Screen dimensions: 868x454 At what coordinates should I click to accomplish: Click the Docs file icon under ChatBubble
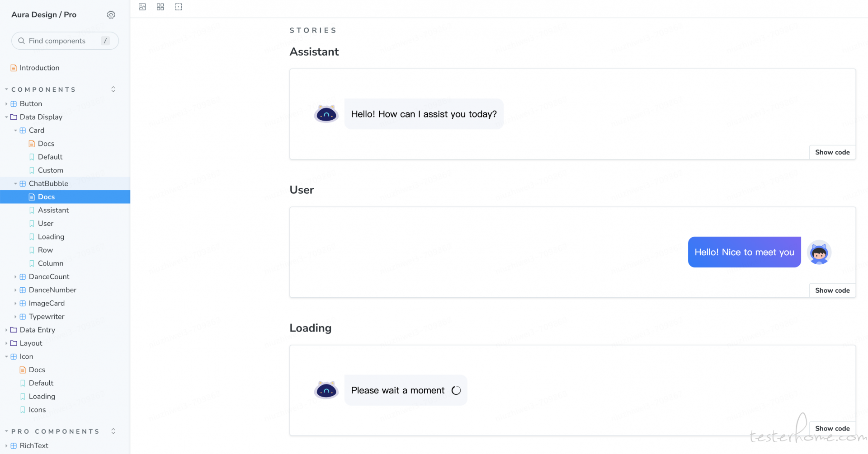(32, 197)
